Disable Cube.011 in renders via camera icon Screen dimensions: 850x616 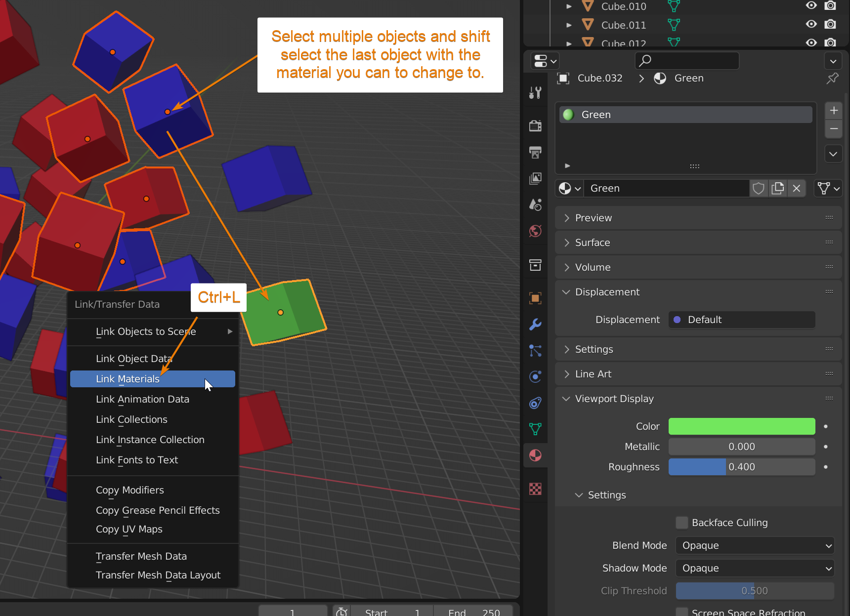[x=830, y=24]
